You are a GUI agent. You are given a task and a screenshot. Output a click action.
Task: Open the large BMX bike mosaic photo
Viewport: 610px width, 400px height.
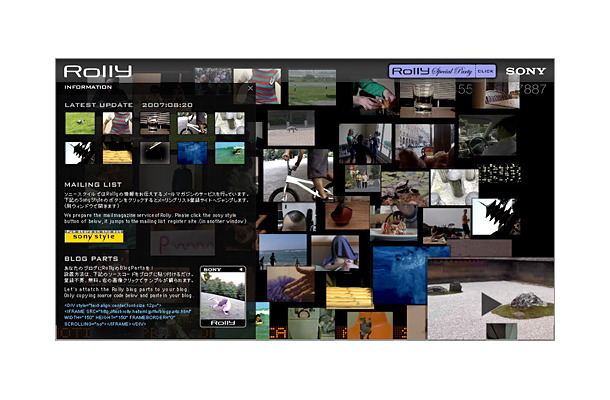pos(298,175)
